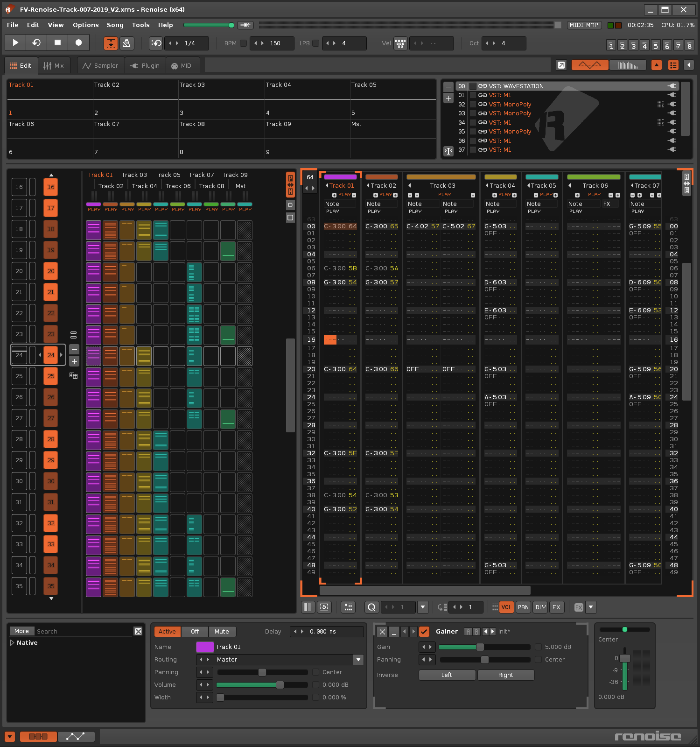Set track state to Off

pyautogui.click(x=195, y=631)
